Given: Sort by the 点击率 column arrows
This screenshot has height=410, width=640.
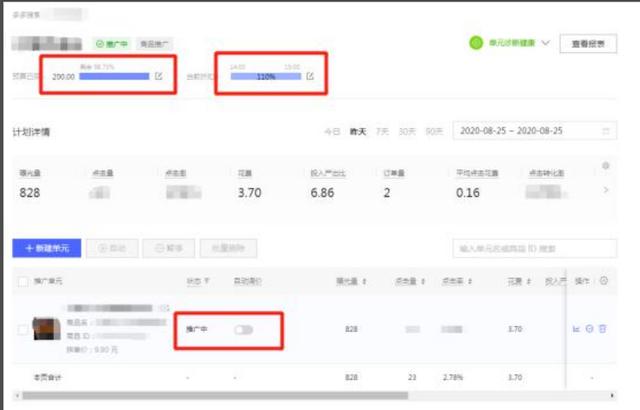Looking at the screenshot, I should 470,281.
